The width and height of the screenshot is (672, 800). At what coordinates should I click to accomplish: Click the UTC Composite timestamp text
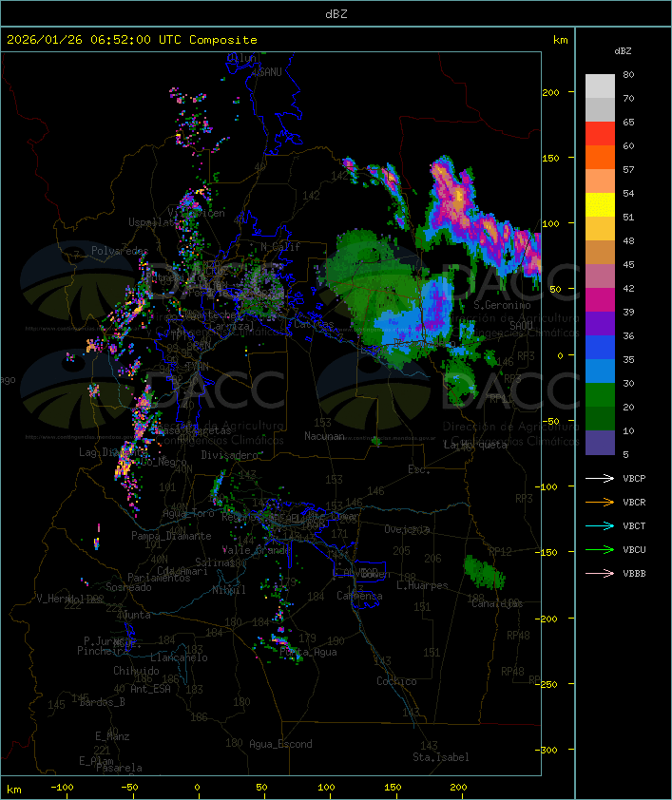(132, 40)
